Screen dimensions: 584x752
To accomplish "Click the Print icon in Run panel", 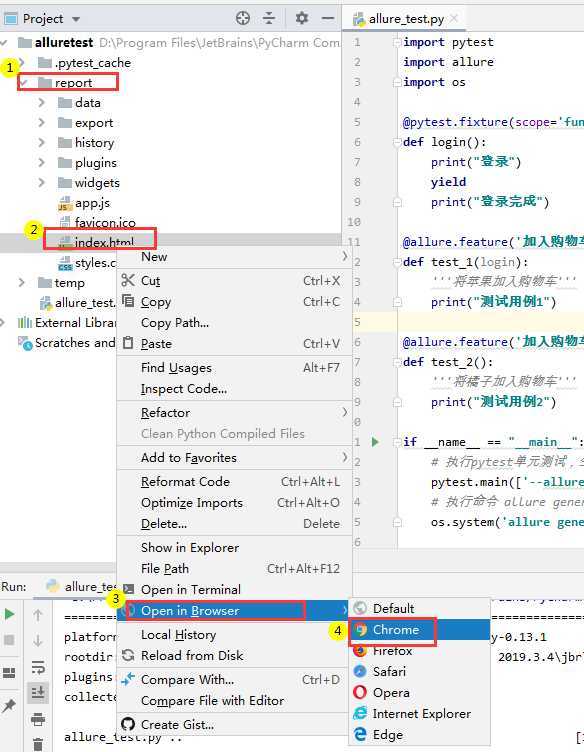I will coord(38,719).
